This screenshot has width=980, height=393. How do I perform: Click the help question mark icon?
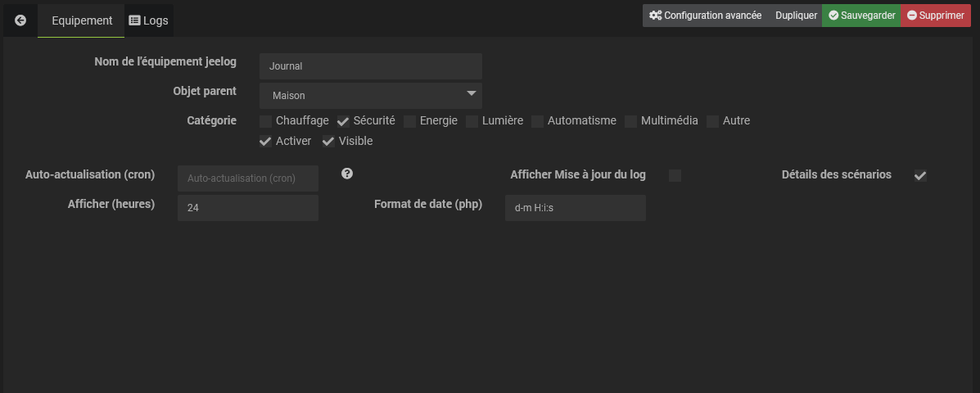point(347,174)
